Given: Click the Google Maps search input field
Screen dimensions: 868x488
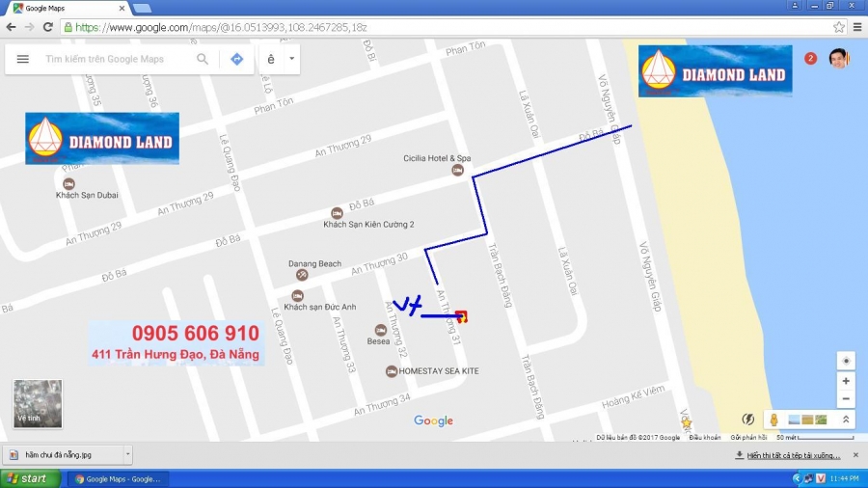Looking at the screenshot, I should (x=116, y=59).
